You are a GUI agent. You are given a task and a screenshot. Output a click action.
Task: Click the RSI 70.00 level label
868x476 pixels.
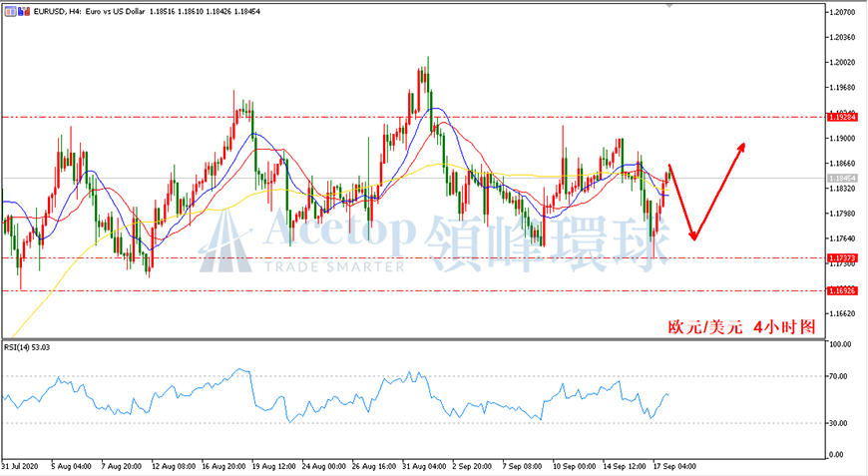(x=838, y=376)
